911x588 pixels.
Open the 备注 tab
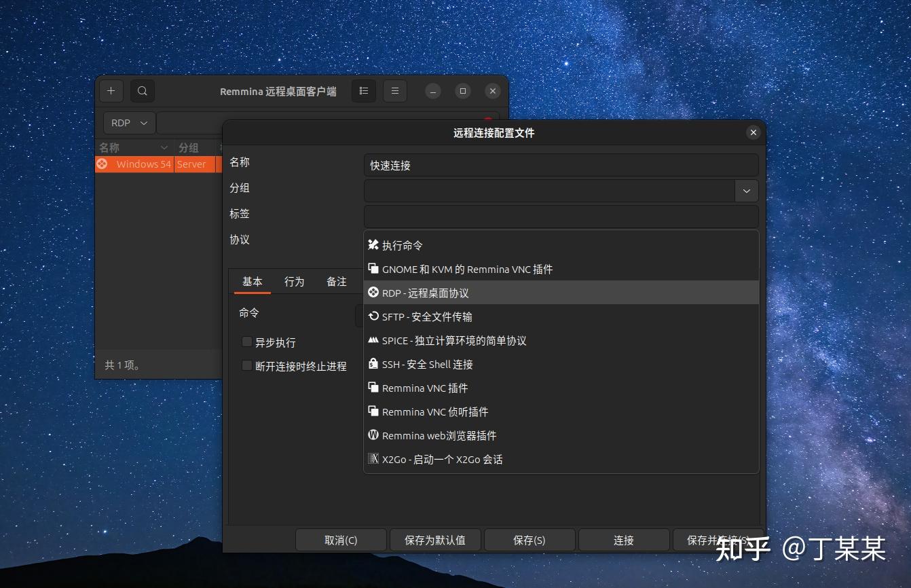point(336,281)
